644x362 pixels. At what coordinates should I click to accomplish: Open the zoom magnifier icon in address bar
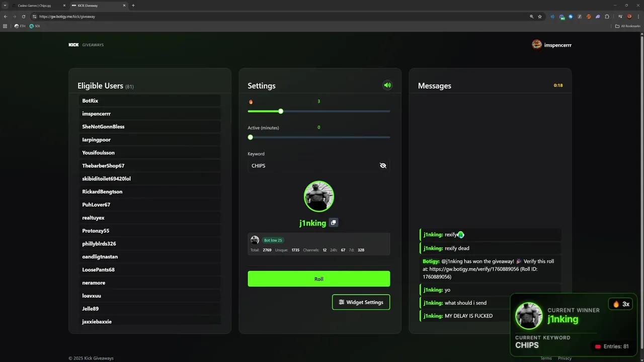point(531,17)
